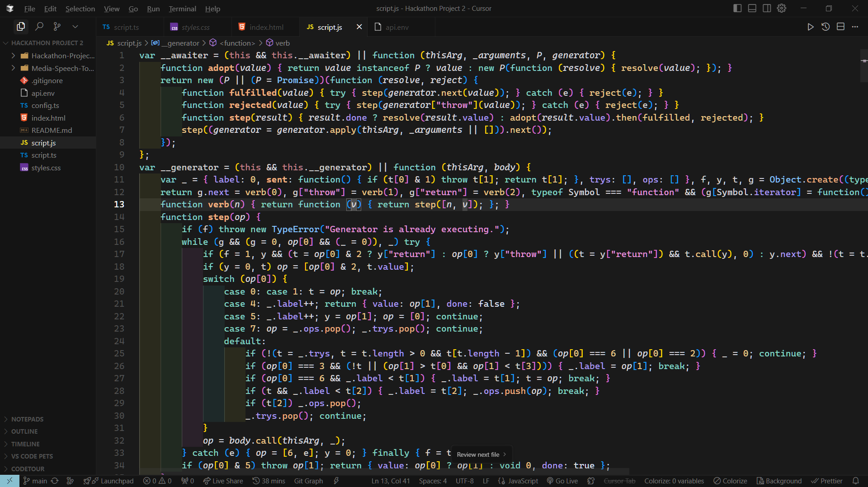Toggle the secondary sidebar visibility

tap(767, 8)
